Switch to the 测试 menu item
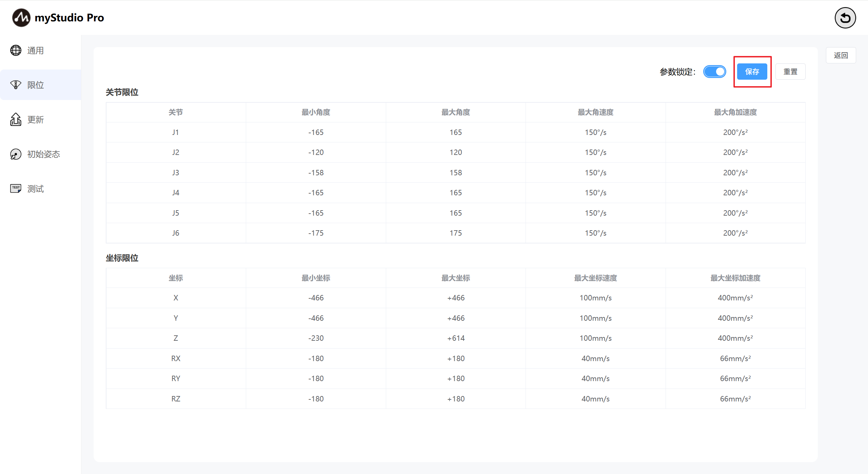 point(36,189)
